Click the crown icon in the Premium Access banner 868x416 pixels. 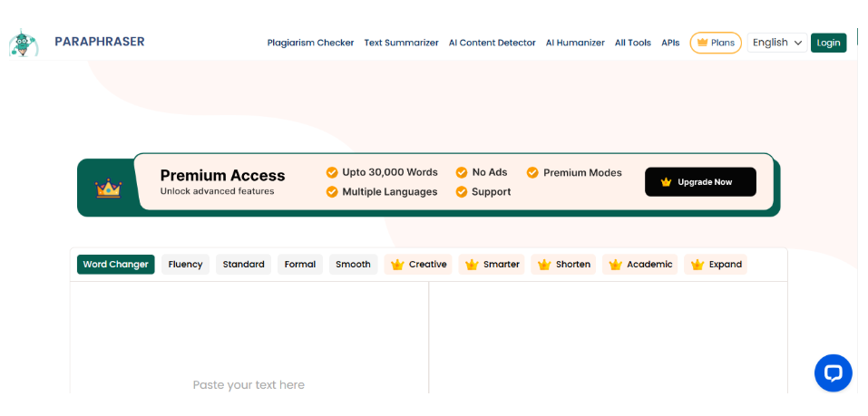[x=109, y=189]
